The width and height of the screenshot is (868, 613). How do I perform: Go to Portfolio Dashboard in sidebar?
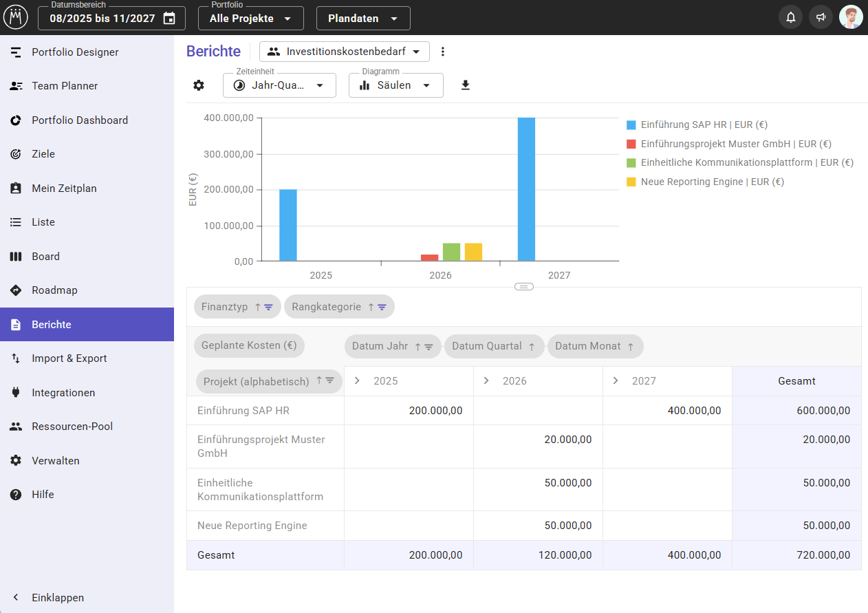point(79,120)
